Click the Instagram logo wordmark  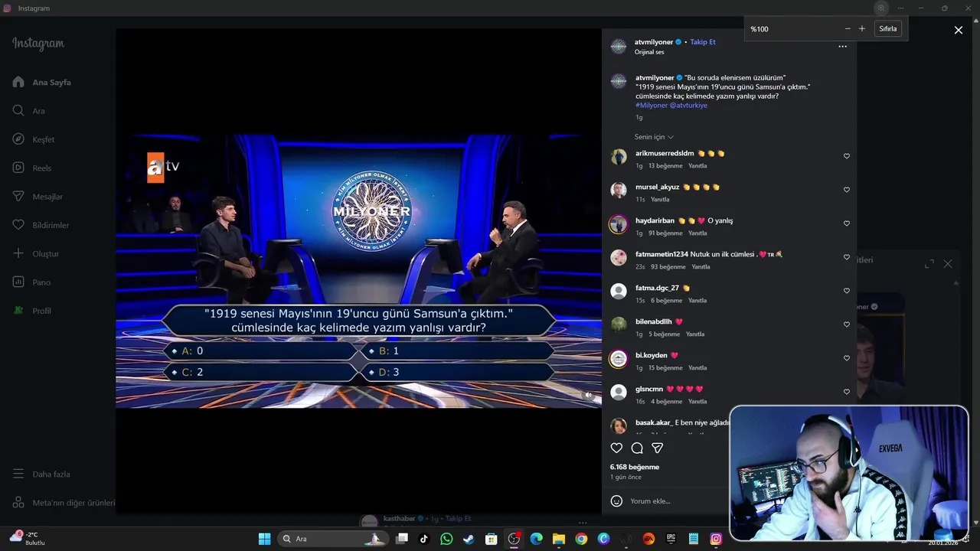[x=38, y=44]
